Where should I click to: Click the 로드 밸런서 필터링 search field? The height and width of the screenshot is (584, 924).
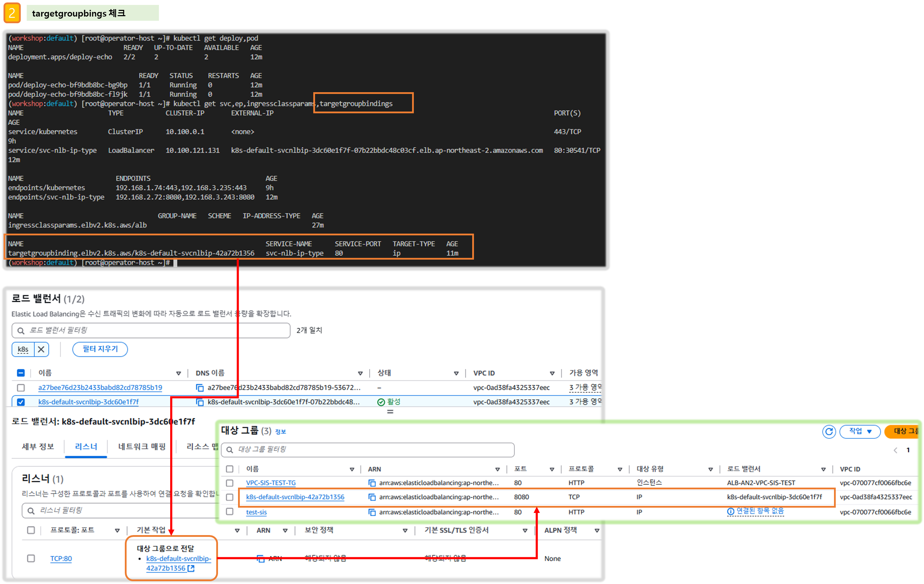[154, 330]
